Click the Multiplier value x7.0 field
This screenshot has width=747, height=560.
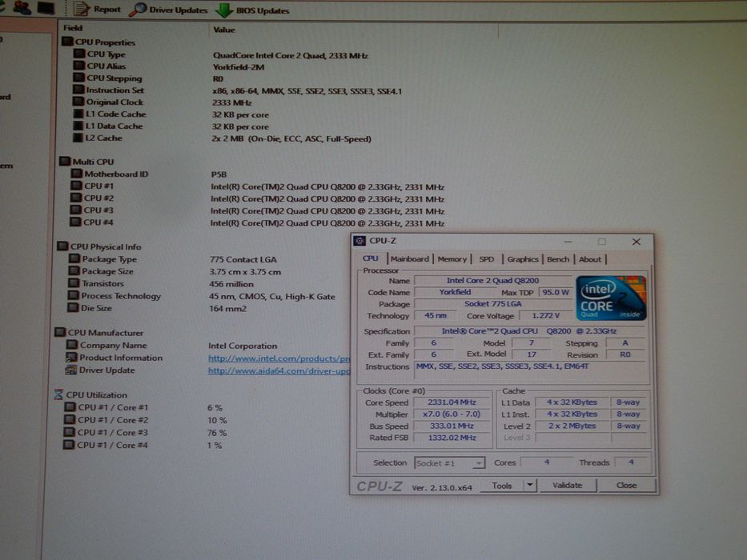(452, 414)
